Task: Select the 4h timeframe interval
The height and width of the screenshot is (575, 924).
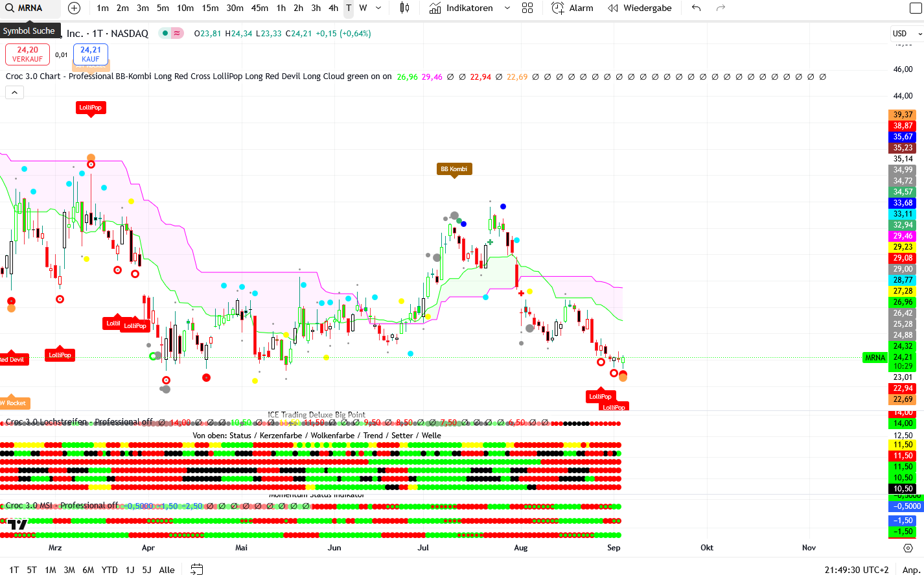Action: tap(333, 8)
